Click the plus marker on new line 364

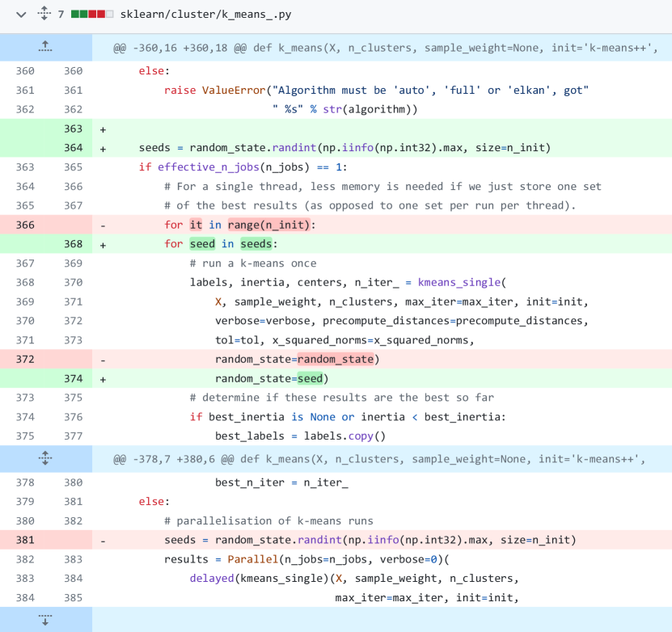(103, 149)
